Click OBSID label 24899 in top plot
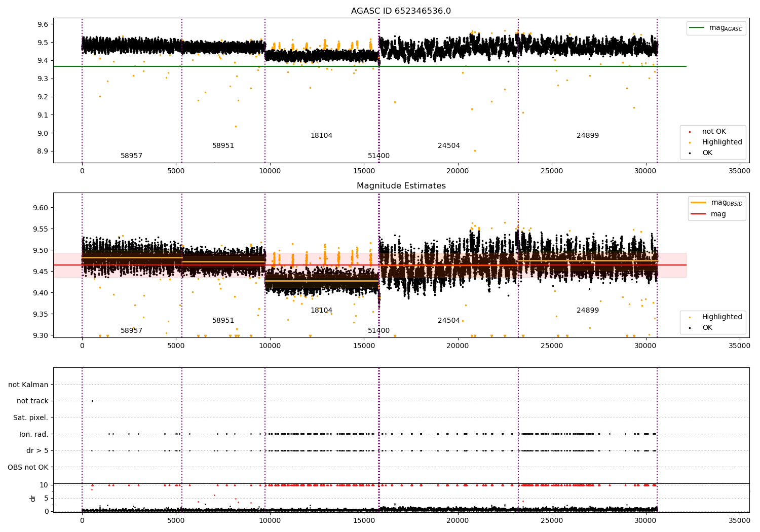 point(588,136)
